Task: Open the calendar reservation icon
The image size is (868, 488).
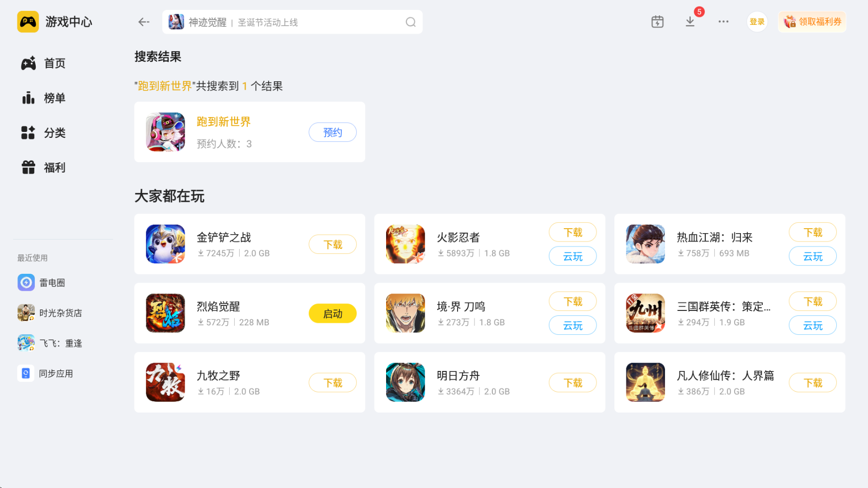Action: tap(657, 22)
